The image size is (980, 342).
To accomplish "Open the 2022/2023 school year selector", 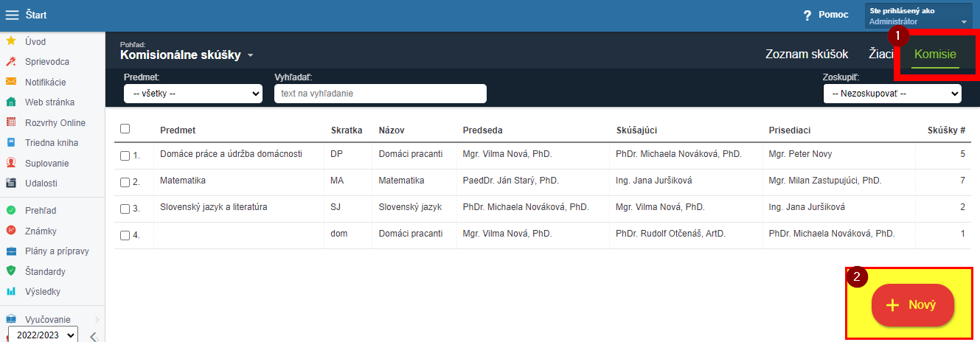I will (x=43, y=335).
